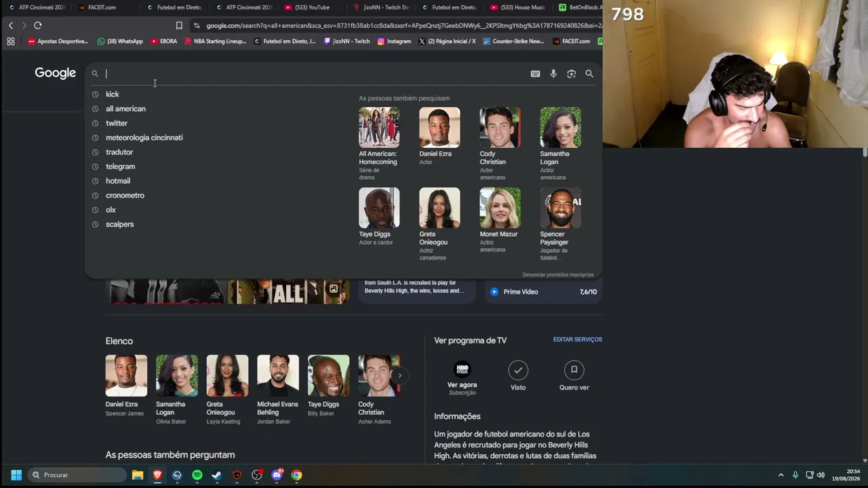Screen dimensions: 868x488
Task: Open the Counter-Strike News bookmark
Action: [x=513, y=41]
